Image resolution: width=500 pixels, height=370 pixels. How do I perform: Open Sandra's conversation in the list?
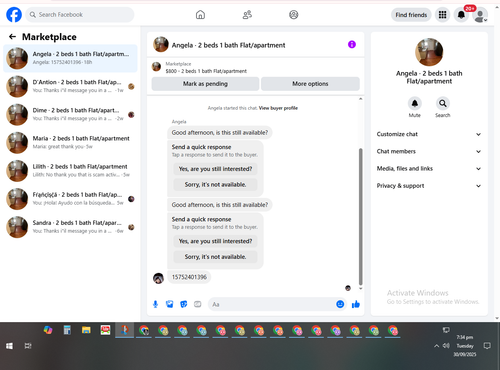(x=70, y=227)
